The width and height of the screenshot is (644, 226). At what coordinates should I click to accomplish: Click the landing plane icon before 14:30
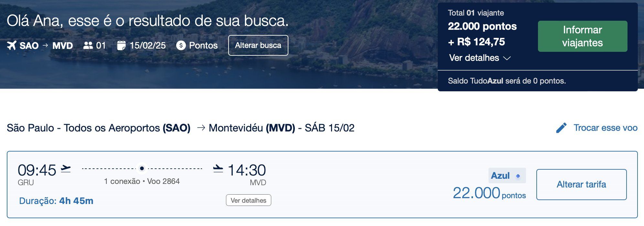point(218,169)
